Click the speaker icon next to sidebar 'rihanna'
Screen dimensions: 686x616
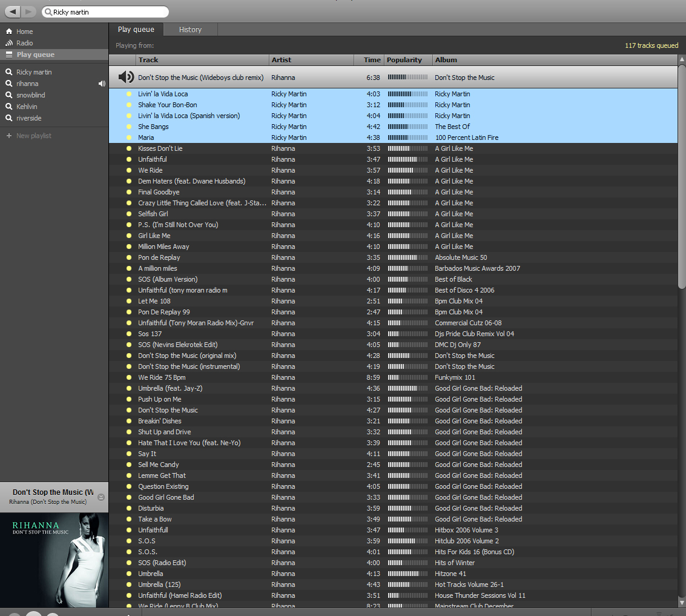pyautogui.click(x=102, y=83)
